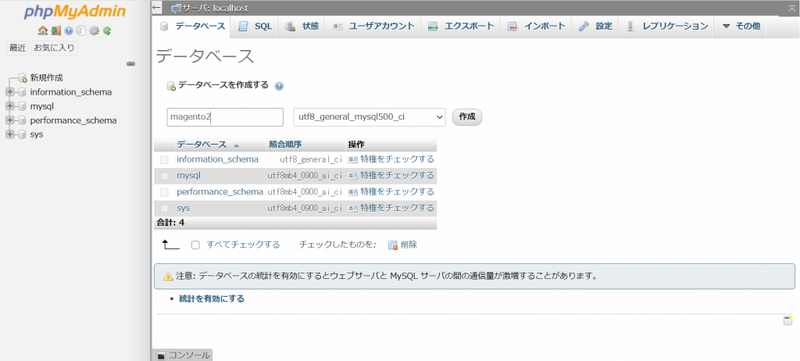Click the すべてチェックする link text
Viewport: 800px width, 361px height.
[x=243, y=245]
